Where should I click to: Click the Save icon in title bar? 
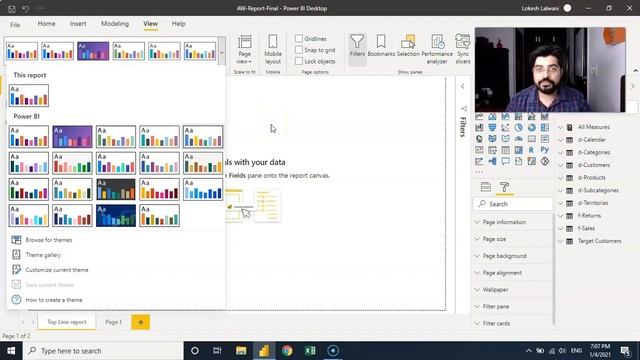point(11,9)
